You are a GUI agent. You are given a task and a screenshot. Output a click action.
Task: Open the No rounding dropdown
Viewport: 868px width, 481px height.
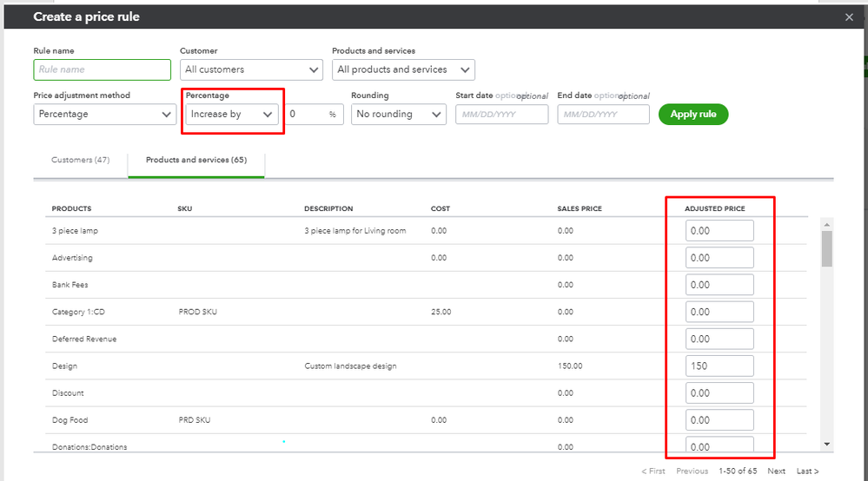pos(398,114)
